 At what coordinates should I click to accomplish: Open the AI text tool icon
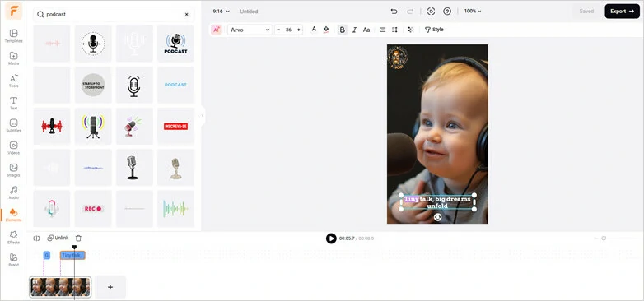click(217, 30)
